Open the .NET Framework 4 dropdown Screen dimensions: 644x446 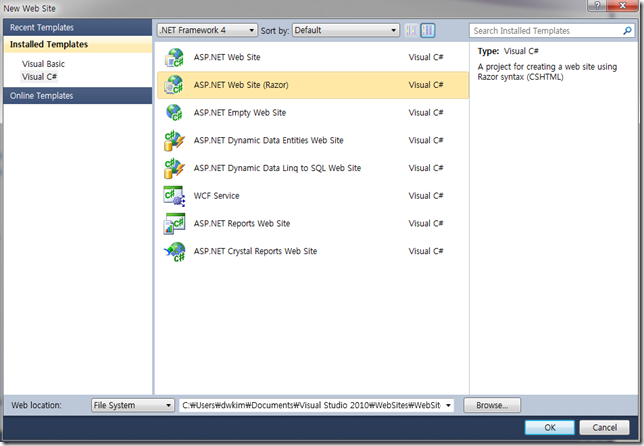(207, 31)
